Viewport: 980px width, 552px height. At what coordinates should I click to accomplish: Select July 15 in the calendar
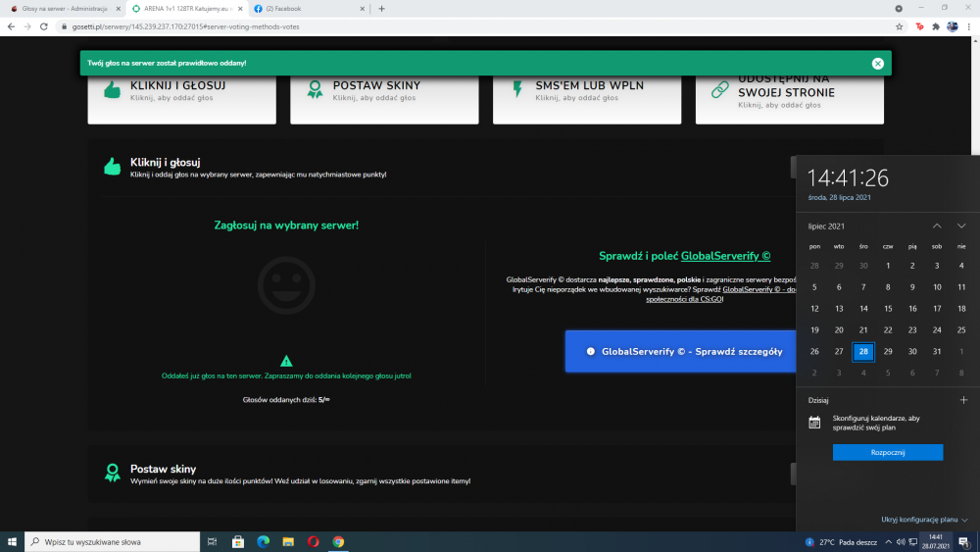tap(888, 308)
